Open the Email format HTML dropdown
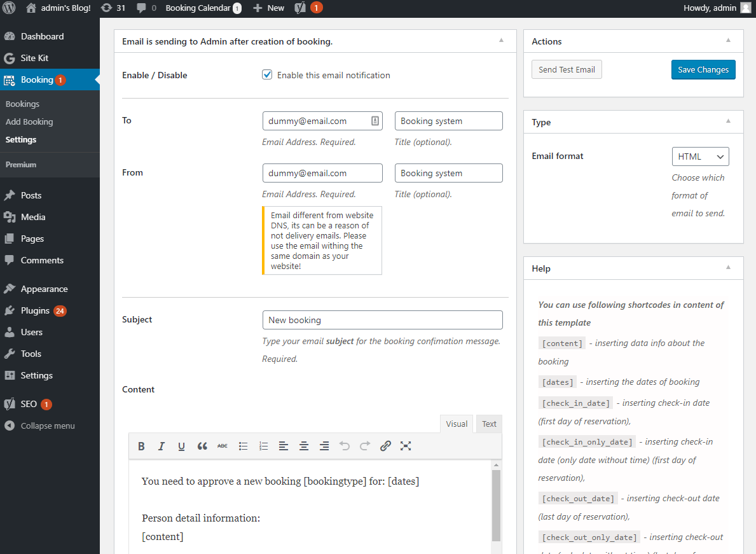 [x=700, y=156]
